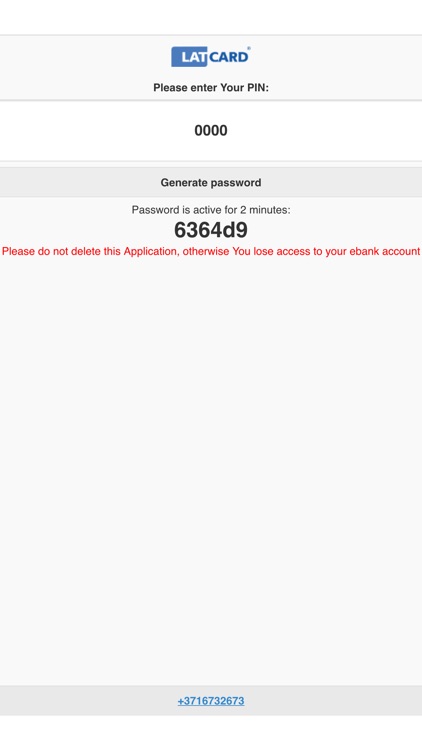Click the word "password" on Generate button

click(235, 183)
